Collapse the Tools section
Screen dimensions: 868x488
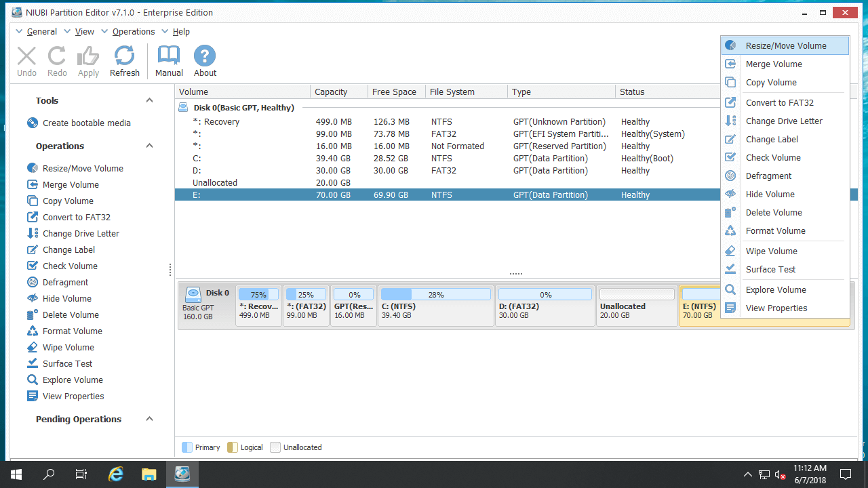149,100
